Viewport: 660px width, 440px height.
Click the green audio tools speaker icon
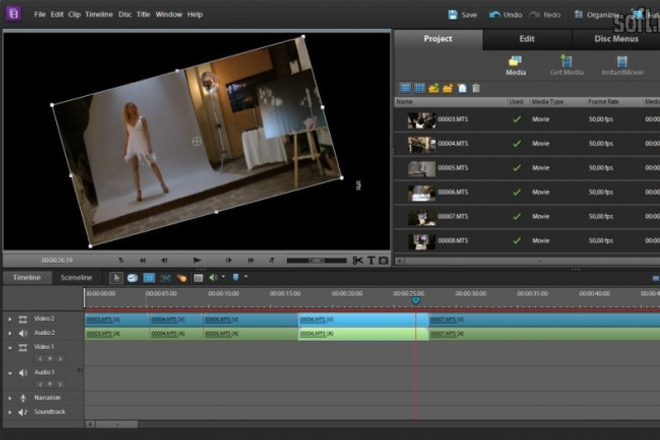pos(213,277)
